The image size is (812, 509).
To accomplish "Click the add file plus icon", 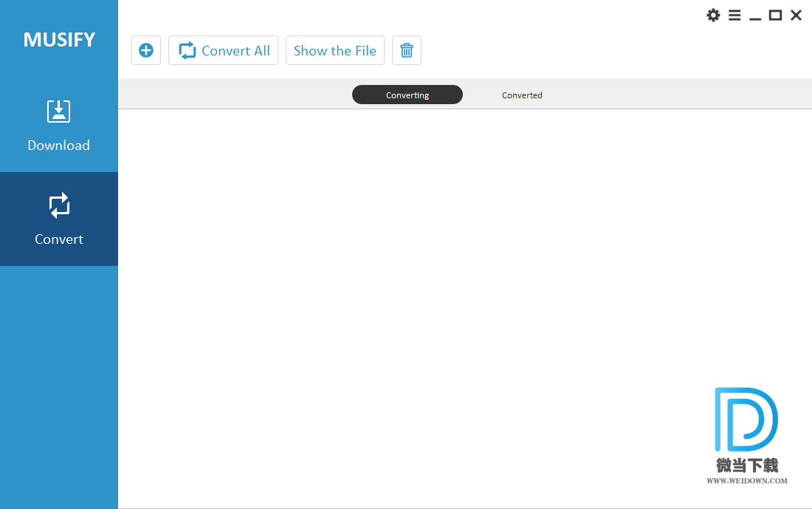I will (x=146, y=50).
